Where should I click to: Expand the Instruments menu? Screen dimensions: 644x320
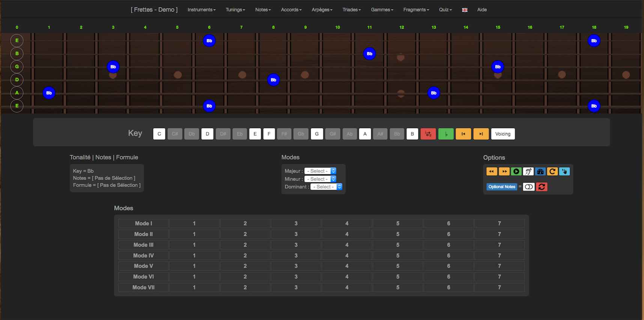pos(202,10)
